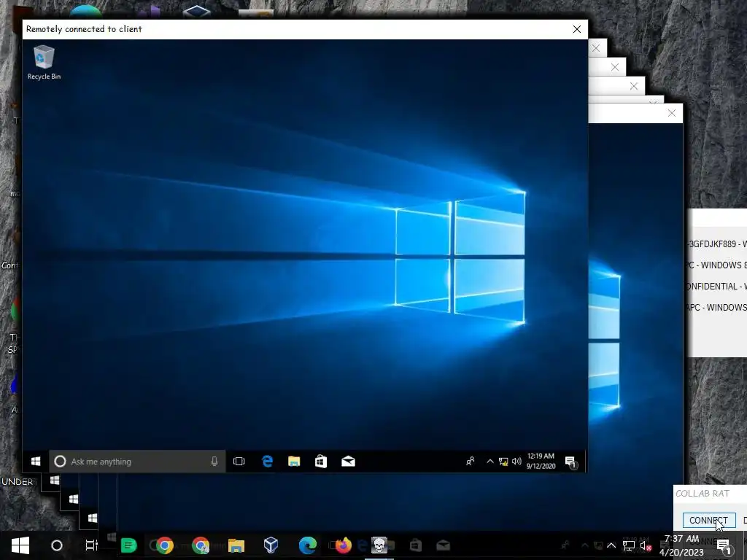The width and height of the screenshot is (747, 560).
Task: Expand hidden icons in the host system tray
Action: pos(611,545)
